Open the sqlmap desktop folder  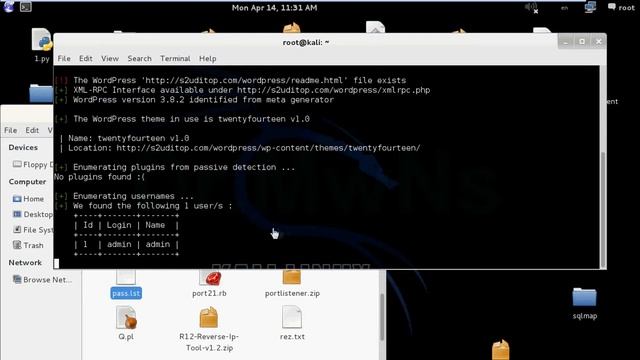coord(584,304)
